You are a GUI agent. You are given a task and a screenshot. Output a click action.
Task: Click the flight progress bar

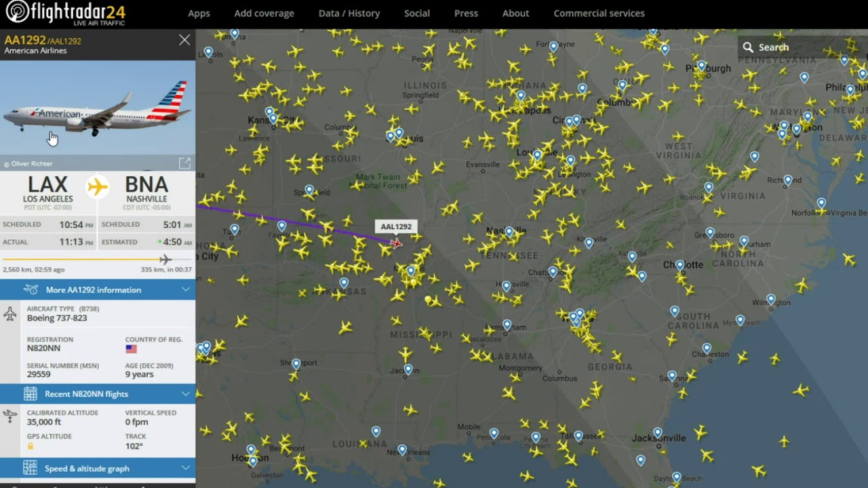click(x=98, y=260)
